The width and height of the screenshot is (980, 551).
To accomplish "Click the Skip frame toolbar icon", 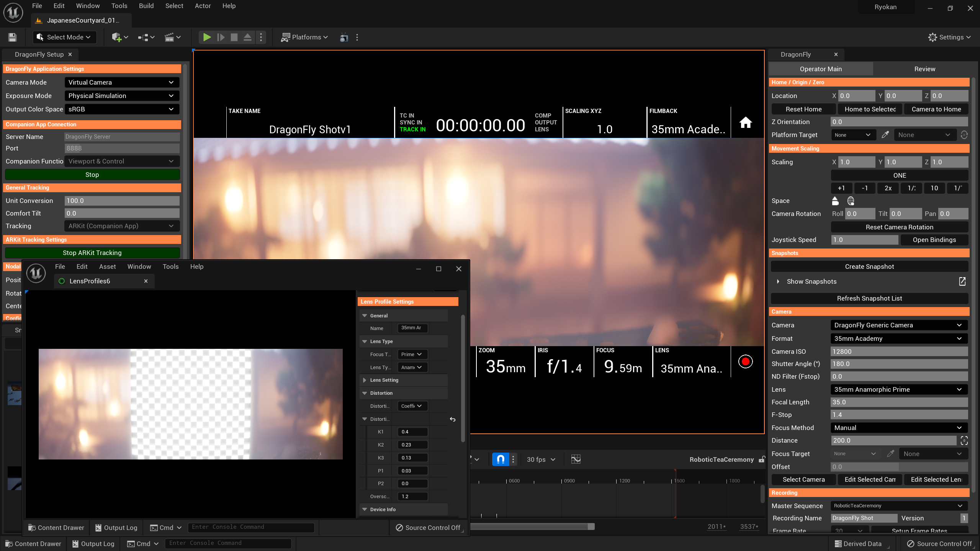I will tap(221, 37).
